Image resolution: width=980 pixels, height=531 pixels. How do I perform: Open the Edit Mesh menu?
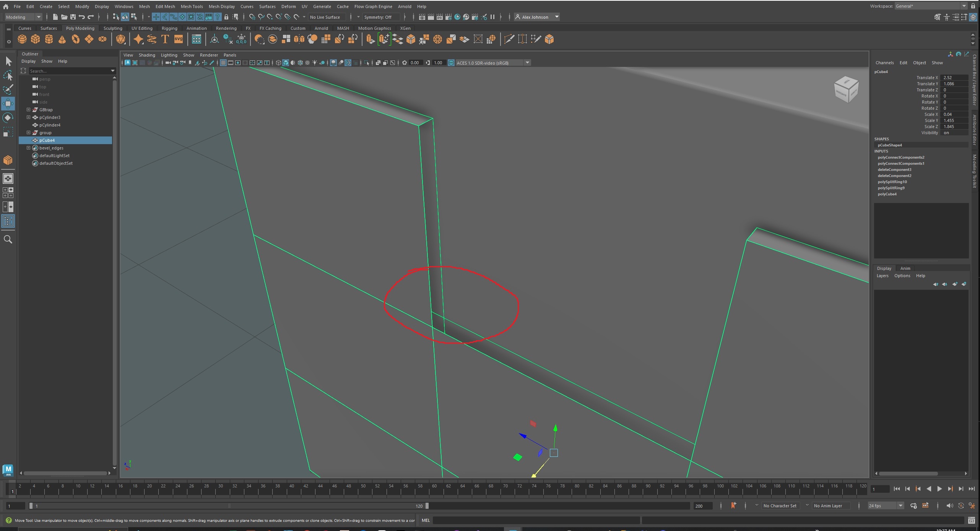(x=165, y=6)
